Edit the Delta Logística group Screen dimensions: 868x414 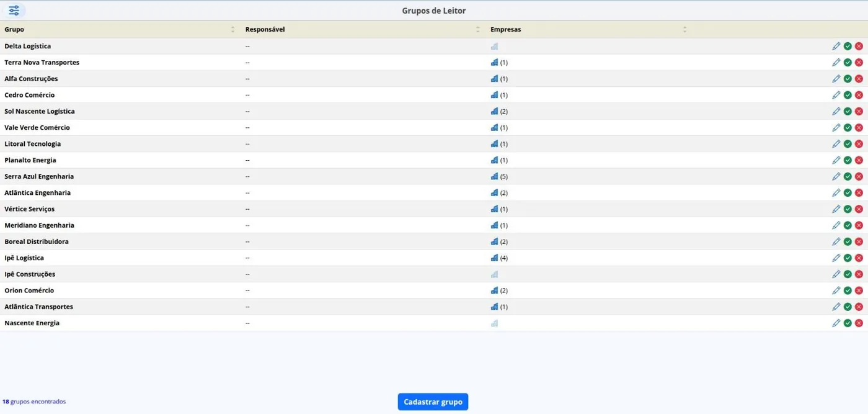(x=836, y=46)
